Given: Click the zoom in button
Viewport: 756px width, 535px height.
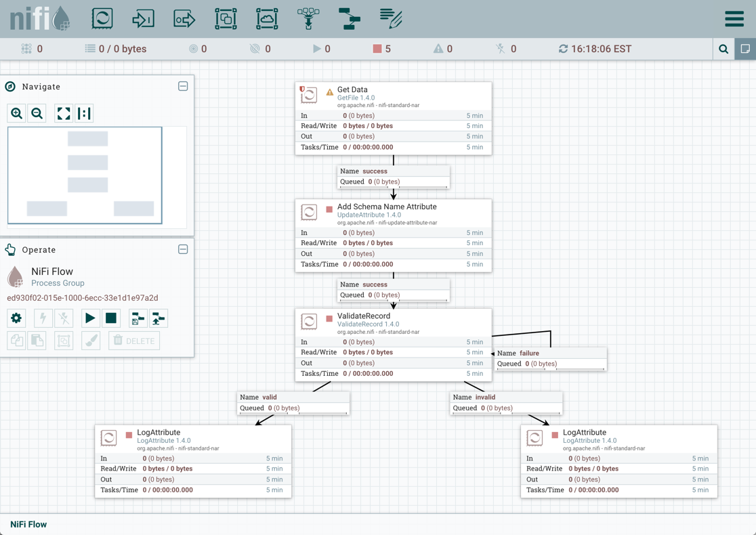Looking at the screenshot, I should point(17,114).
